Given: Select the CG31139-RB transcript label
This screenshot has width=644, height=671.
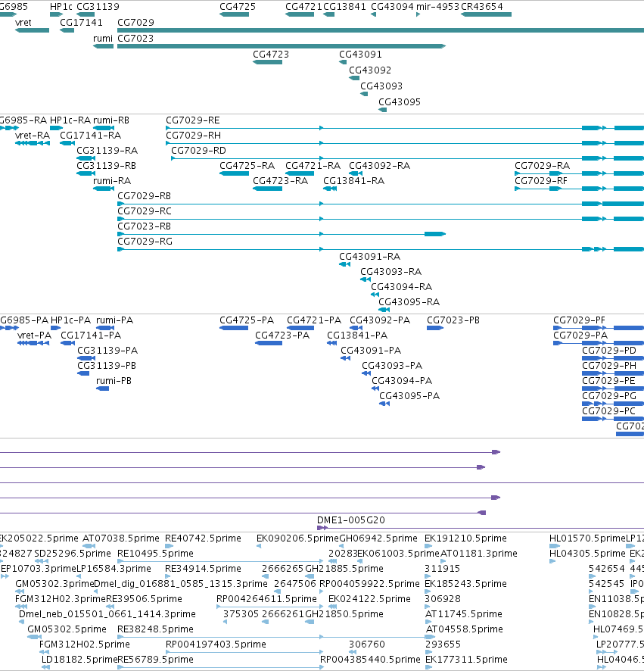Looking at the screenshot, I should (x=107, y=166).
